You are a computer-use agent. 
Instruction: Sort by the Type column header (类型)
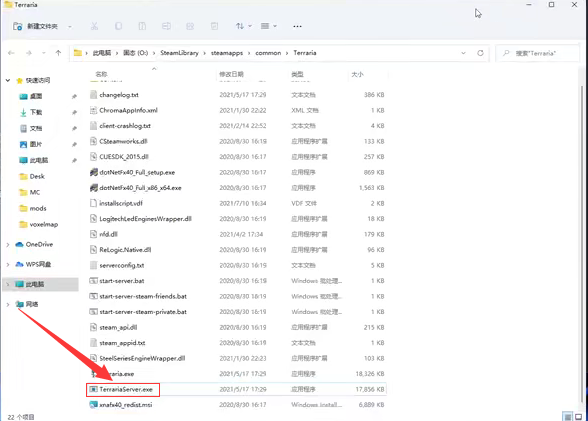click(x=297, y=74)
